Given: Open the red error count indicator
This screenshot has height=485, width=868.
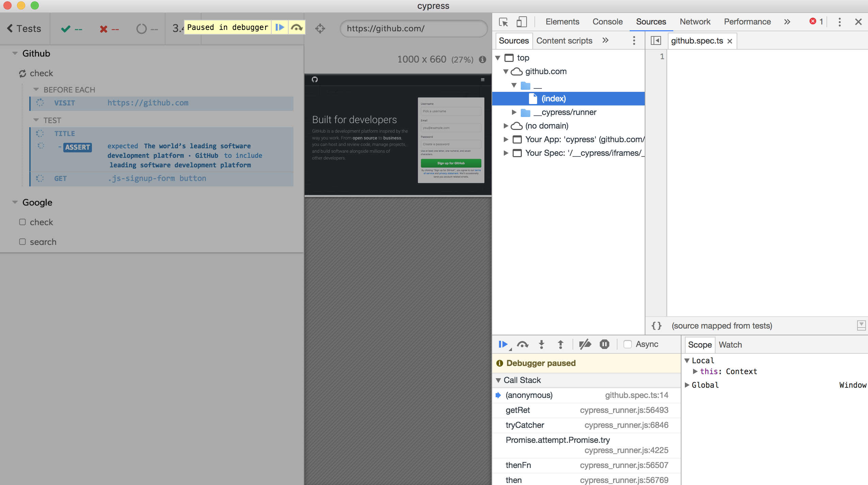Looking at the screenshot, I should pos(816,21).
